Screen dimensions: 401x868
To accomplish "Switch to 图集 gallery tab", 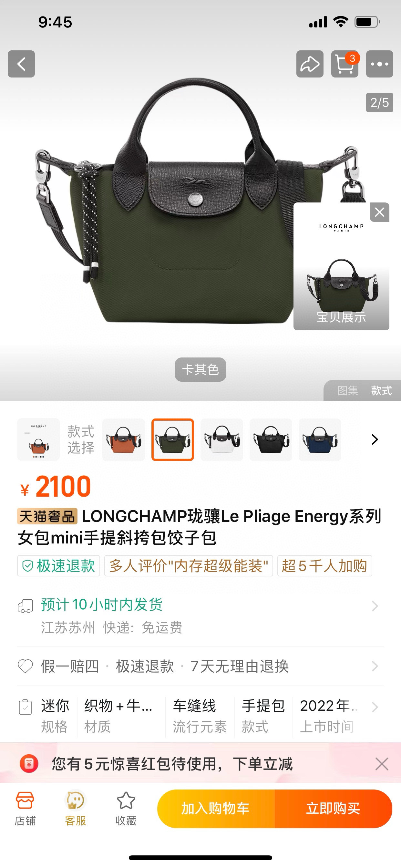I will 347,390.
